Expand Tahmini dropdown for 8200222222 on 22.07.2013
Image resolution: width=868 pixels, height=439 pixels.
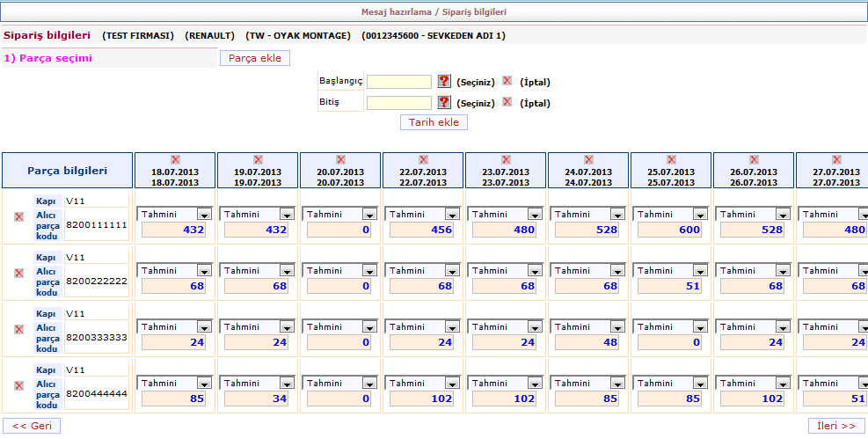coord(451,270)
